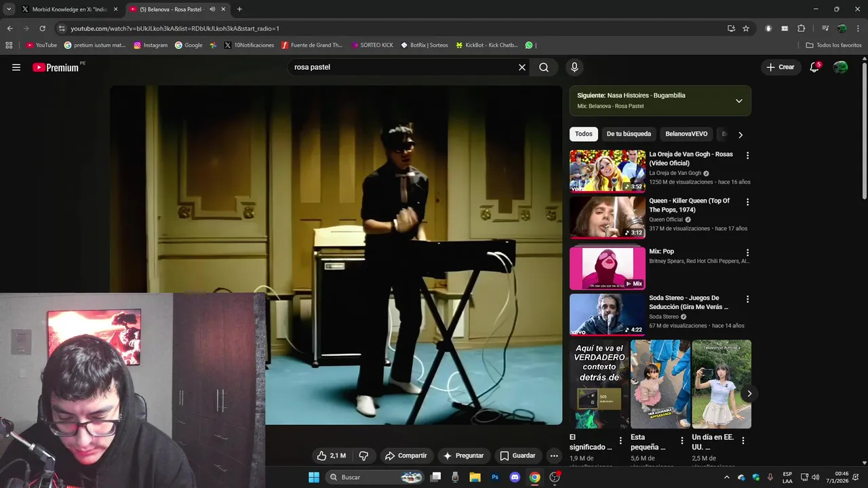This screenshot has width=868, height=488.
Task: Click the Compartir button
Action: [406, 455]
